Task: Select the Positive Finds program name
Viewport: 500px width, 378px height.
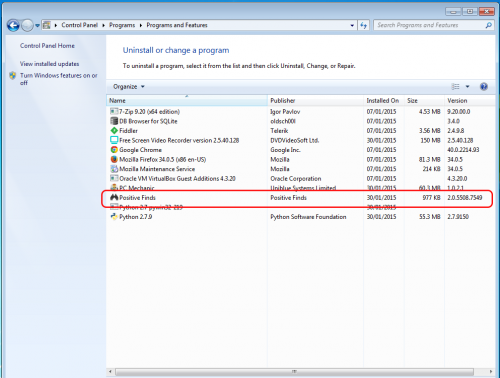Action: click(137, 198)
